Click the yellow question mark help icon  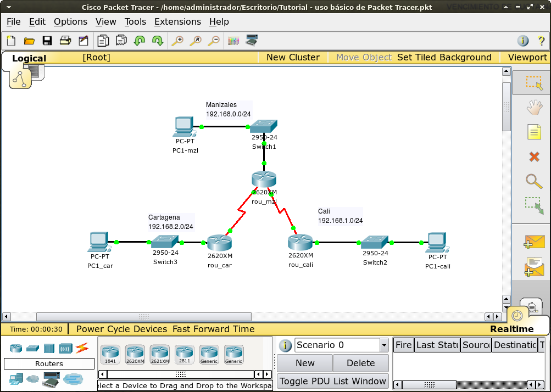[541, 41]
